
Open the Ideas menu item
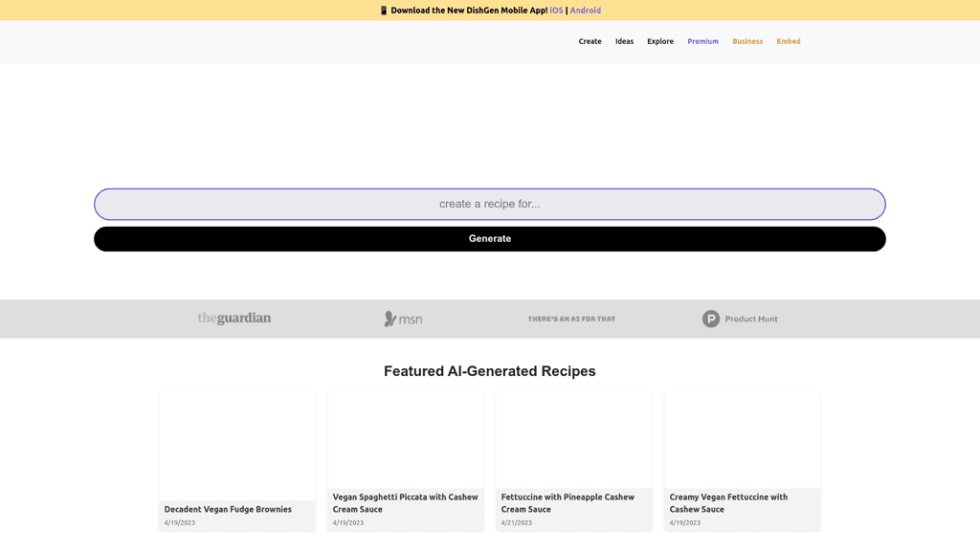pyautogui.click(x=624, y=41)
